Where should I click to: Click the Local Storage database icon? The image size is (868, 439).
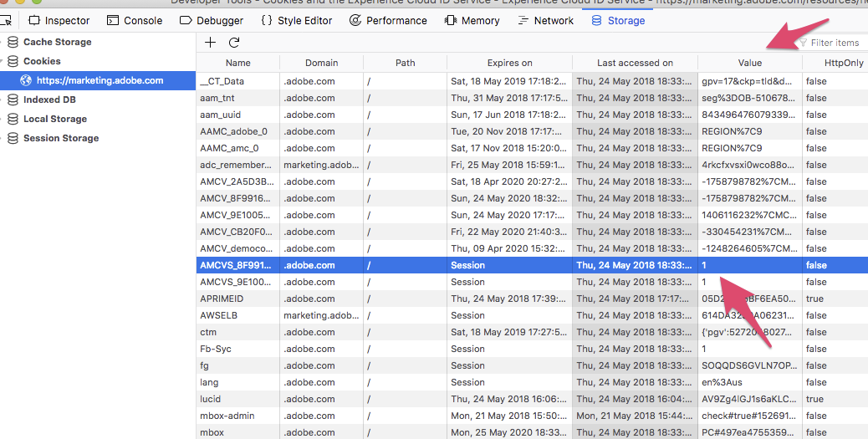[13, 119]
